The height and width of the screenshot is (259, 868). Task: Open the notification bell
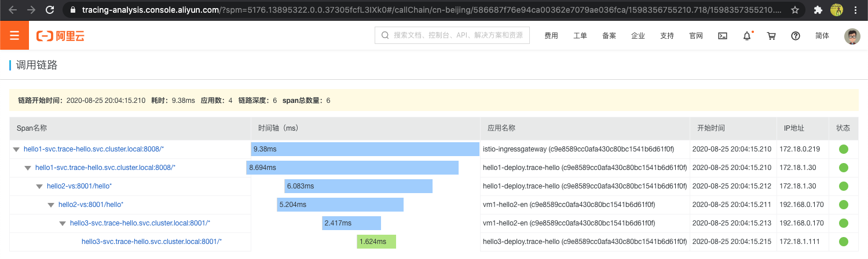747,36
